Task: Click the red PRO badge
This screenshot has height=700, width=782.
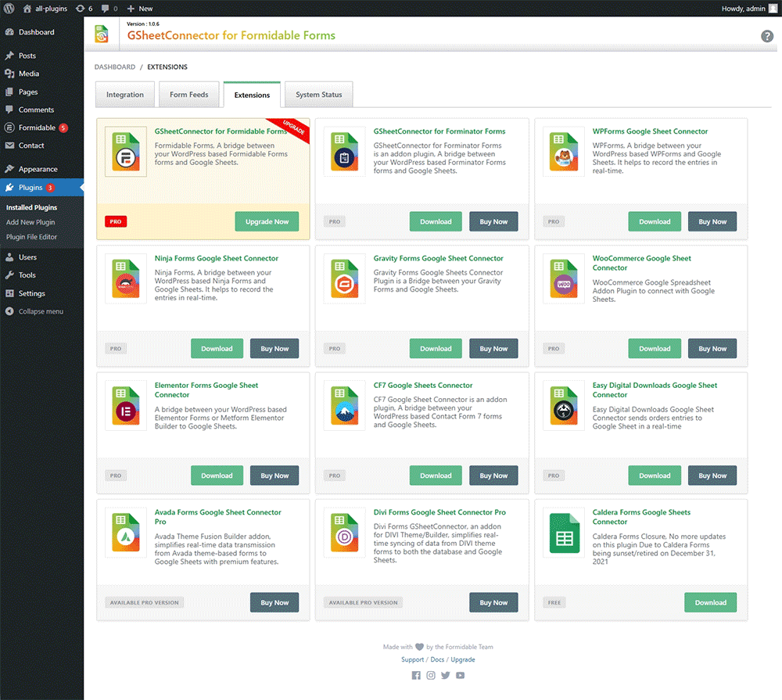Action: point(116,221)
